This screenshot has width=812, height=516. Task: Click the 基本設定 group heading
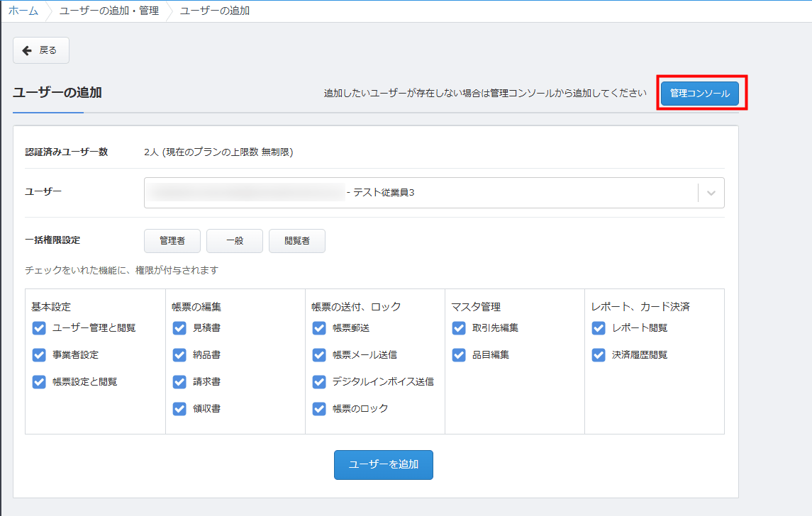point(51,307)
